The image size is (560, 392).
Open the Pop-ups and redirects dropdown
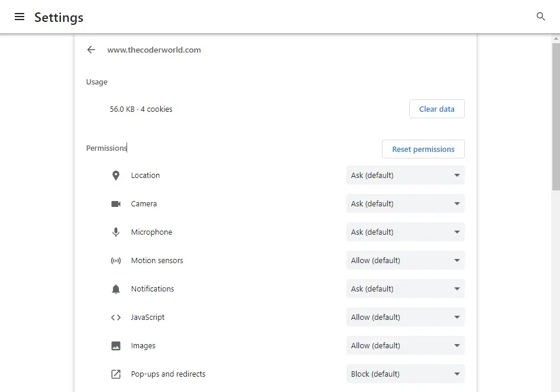click(x=405, y=374)
